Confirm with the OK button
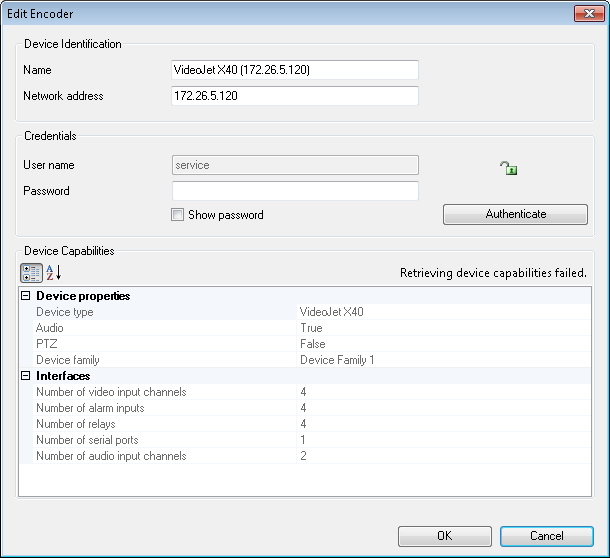Image resolution: width=610 pixels, height=558 pixels. (x=445, y=536)
